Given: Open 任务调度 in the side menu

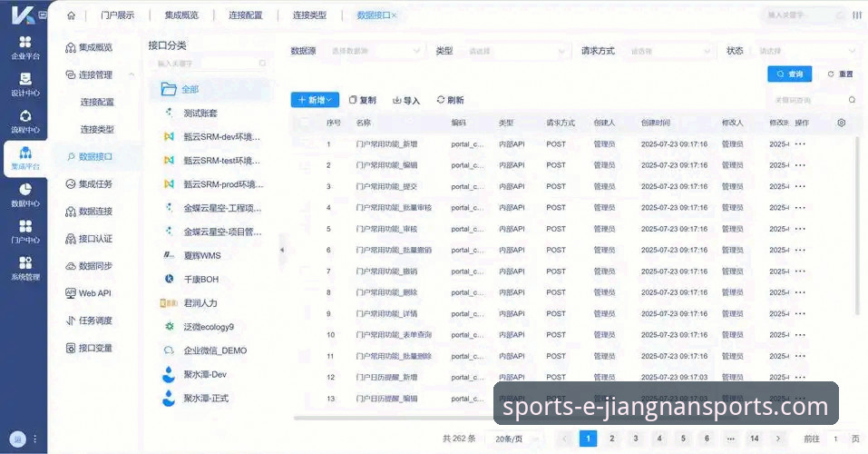Looking at the screenshot, I should pyautogui.click(x=89, y=321).
